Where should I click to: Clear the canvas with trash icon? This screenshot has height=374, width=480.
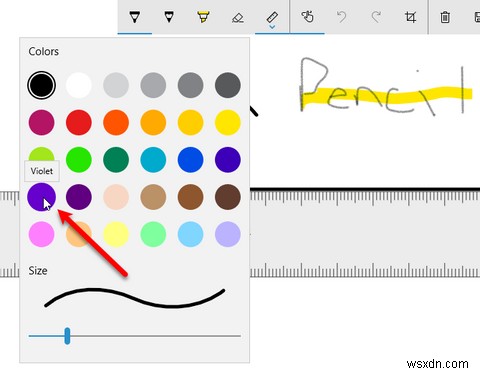pos(445,17)
